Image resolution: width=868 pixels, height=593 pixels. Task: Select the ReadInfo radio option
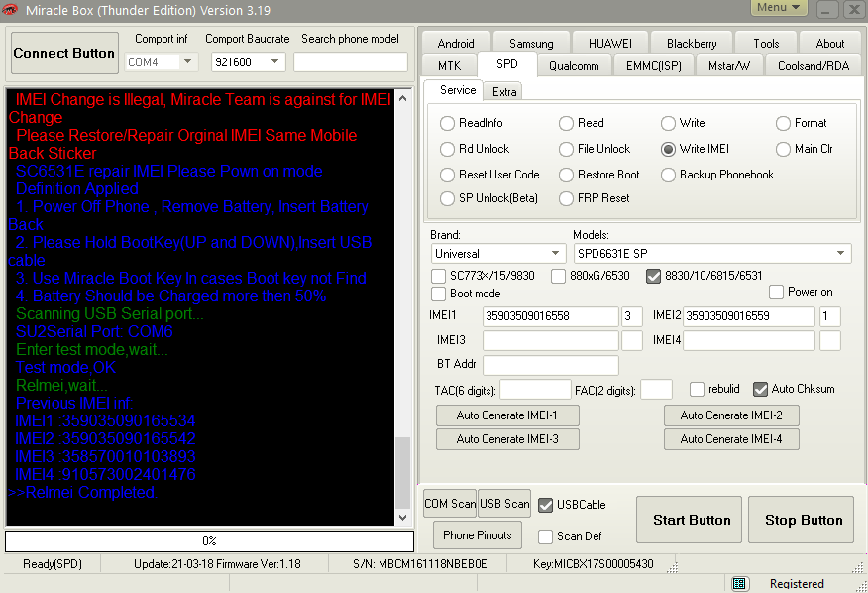point(447,123)
